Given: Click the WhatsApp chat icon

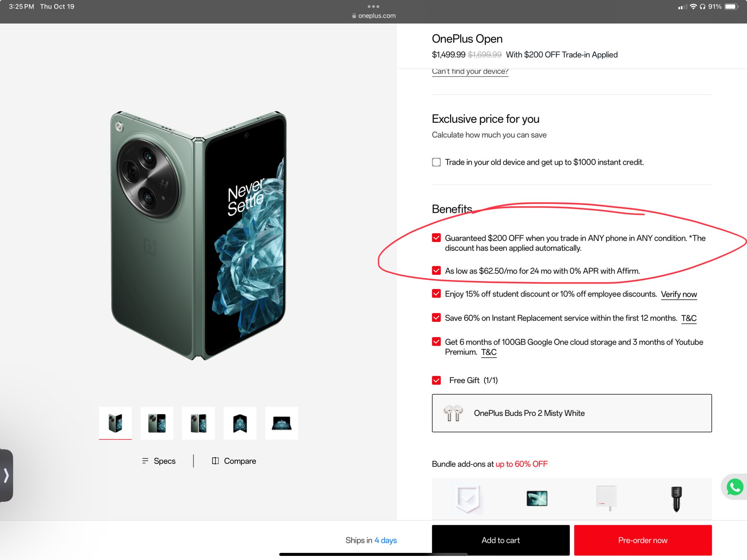Looking at the screenshot, I should coord(735,487).
